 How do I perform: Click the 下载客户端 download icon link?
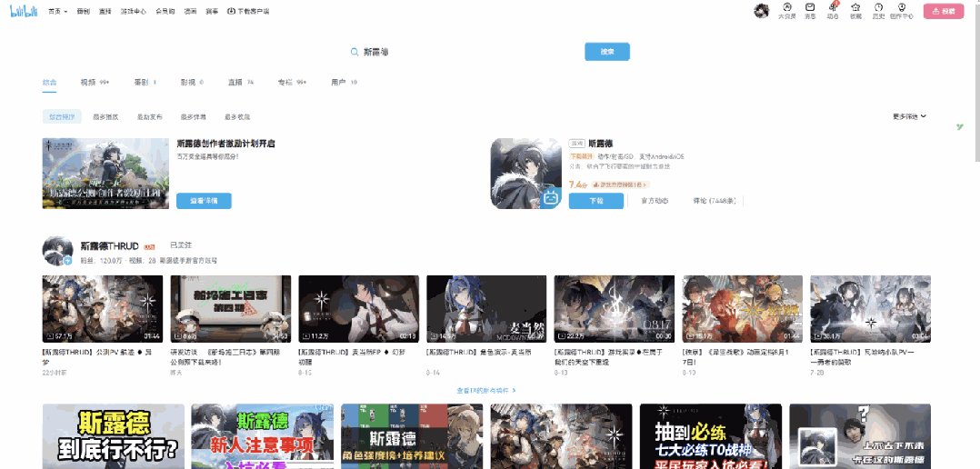click(x=248, y=11)
